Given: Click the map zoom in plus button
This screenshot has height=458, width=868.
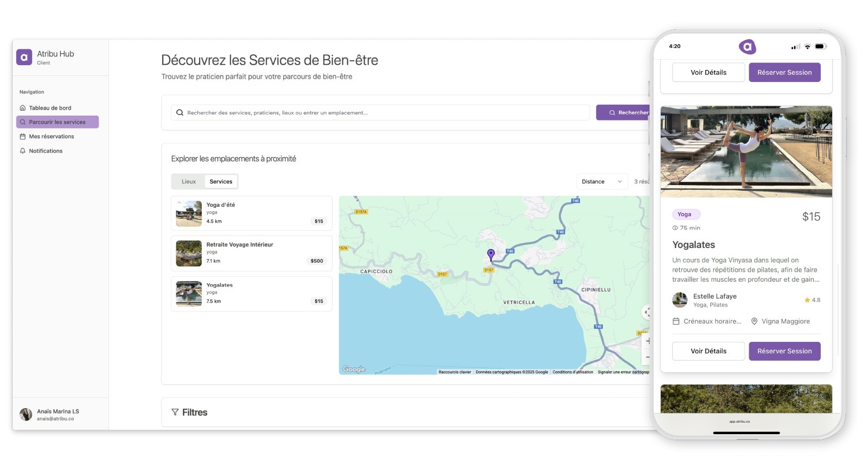Looking at the screenshot, I should [x=647, y=341].
